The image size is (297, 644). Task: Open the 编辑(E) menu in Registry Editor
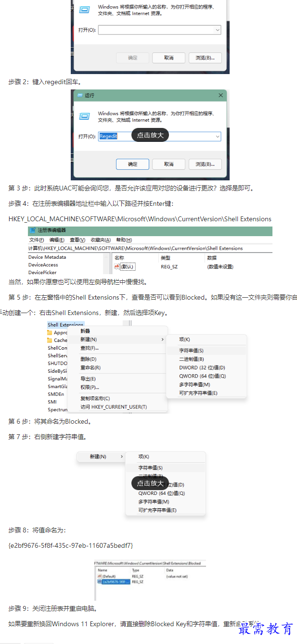57,240
